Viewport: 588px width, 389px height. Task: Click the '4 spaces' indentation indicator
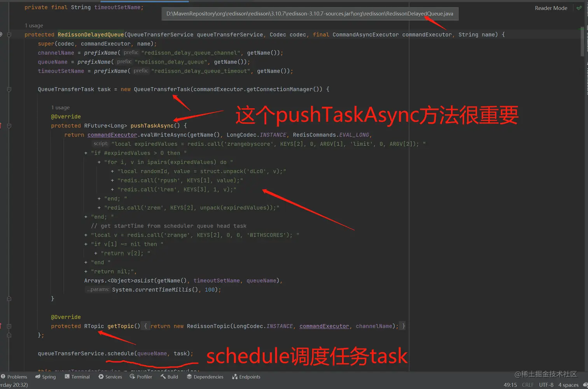[568, 385]
